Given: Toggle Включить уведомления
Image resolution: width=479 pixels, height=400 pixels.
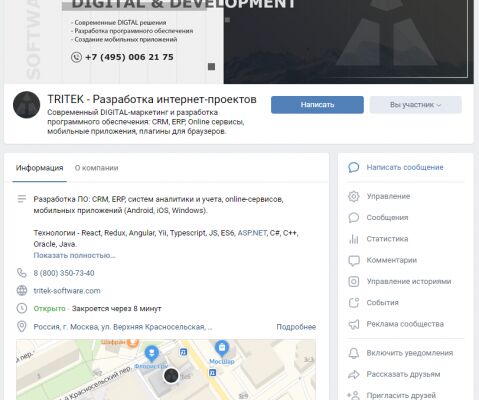Looking at the screenshot, I should (x=410, y=353).
